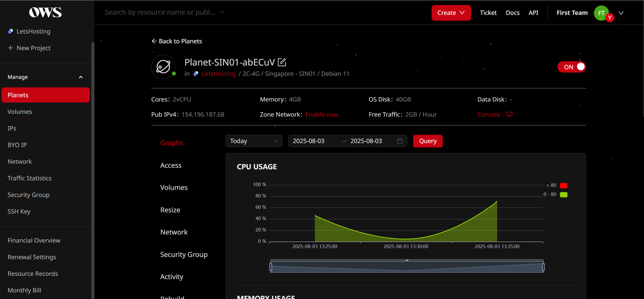
Task: Select Planets in the sidebar
Action: pyautogui.click(x=46, y=95)
